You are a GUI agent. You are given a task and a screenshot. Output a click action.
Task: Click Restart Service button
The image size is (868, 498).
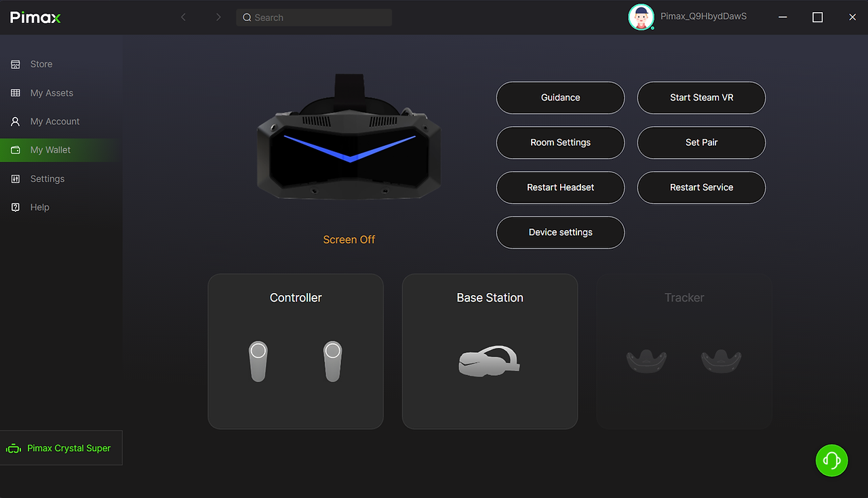pyautogui.click(x=701, y=187)
